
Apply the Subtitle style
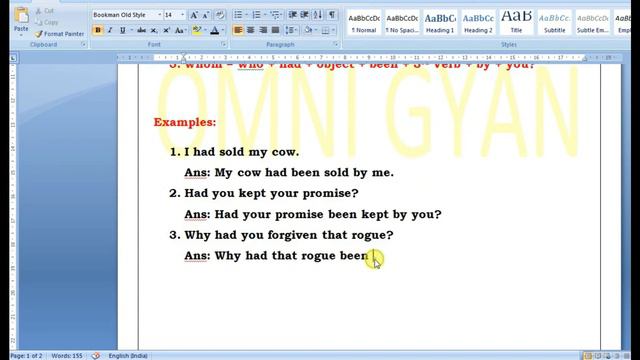[554, 23]
